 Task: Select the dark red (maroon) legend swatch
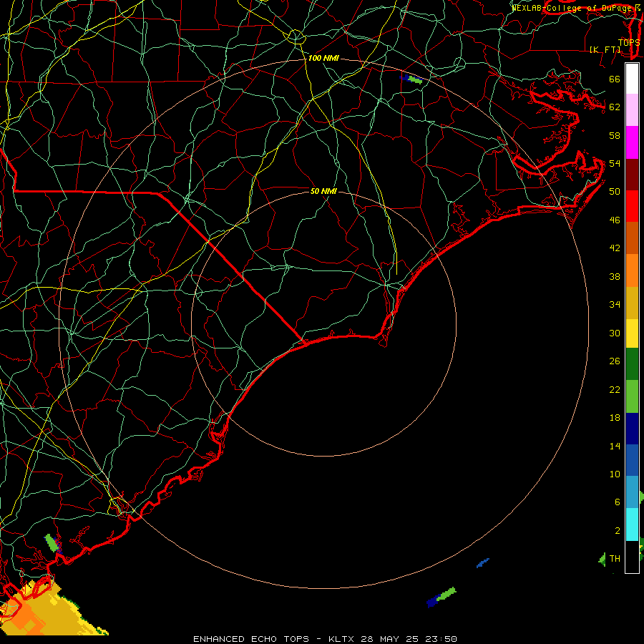point(632,174)
